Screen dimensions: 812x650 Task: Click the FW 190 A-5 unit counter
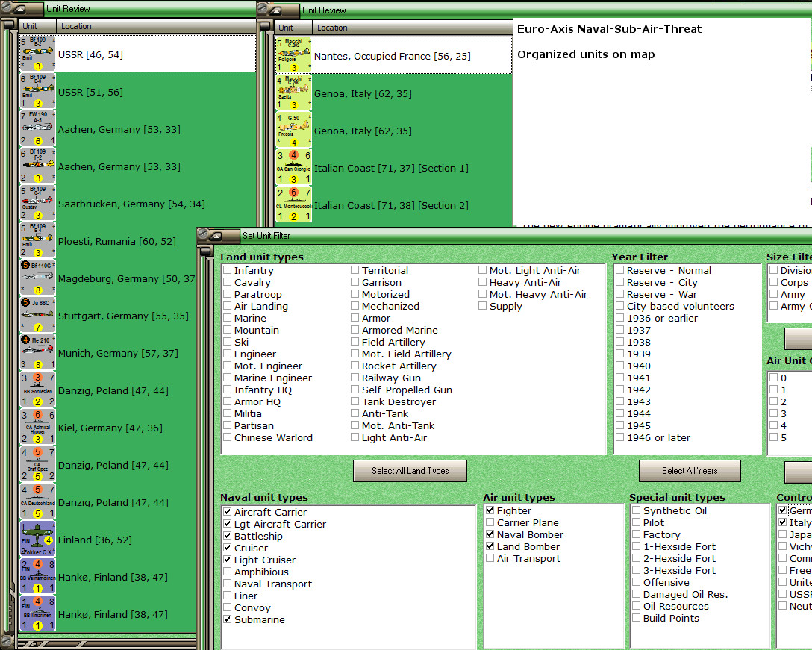tap(37, 129)
